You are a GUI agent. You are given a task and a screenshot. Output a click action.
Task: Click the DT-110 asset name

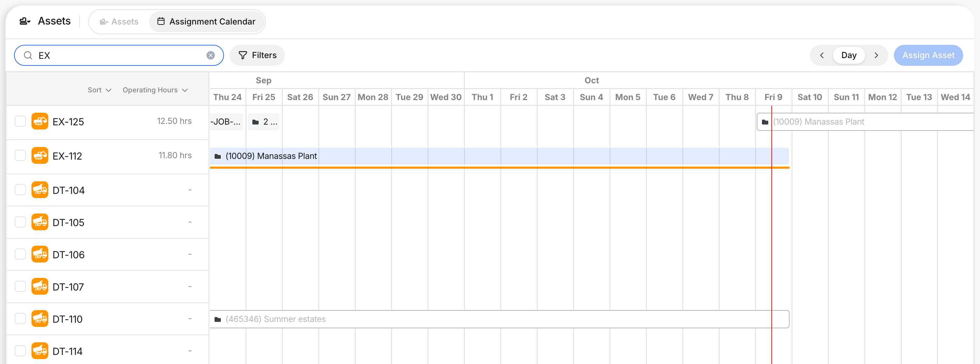pyautogui.click(x=67, y=319)
